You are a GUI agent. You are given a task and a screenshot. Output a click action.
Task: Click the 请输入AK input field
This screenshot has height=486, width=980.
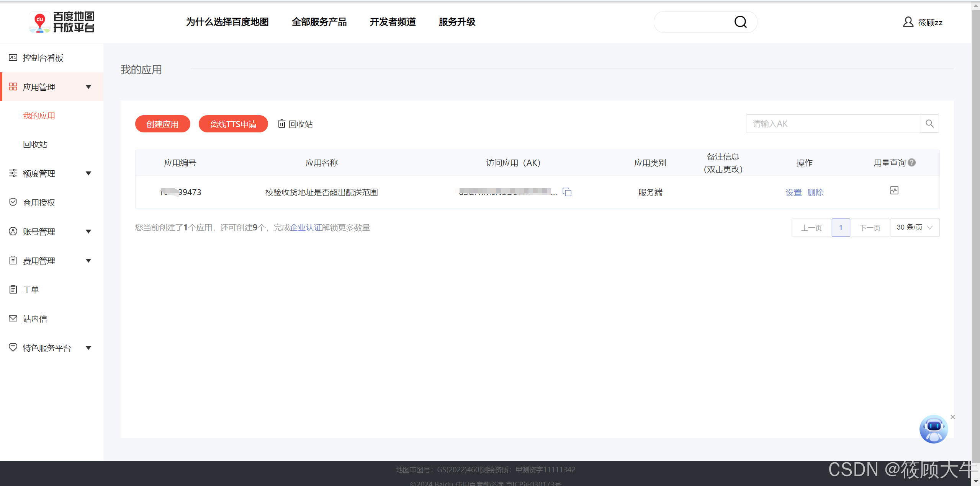(833, 124)
